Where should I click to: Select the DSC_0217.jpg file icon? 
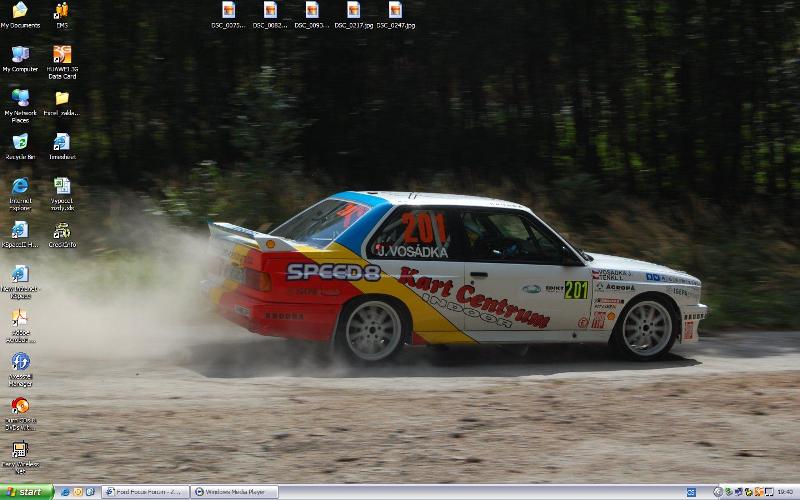point(354,11)
